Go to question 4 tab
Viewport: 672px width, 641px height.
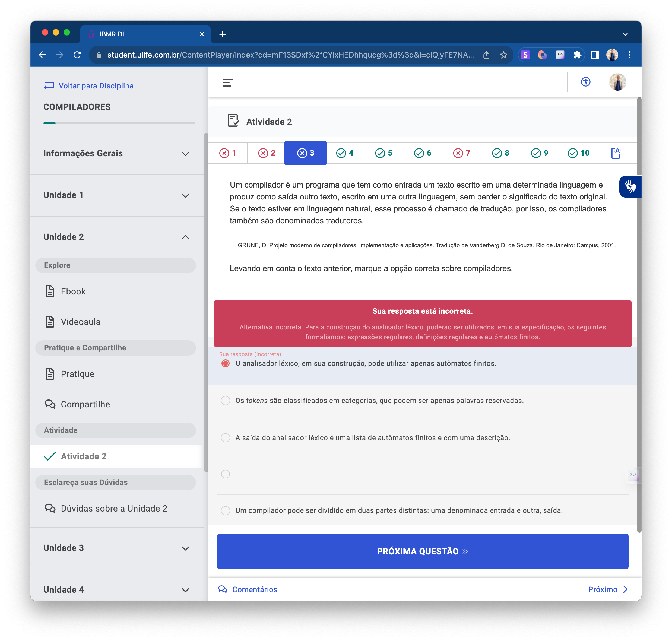(x=344, y=153)
